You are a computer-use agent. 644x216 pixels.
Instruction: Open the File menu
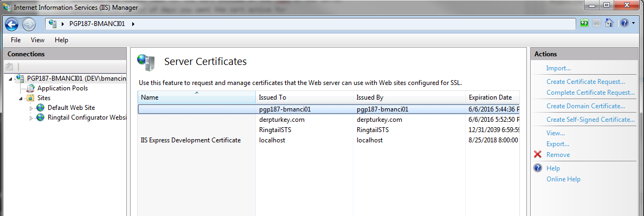pos(16,40)
